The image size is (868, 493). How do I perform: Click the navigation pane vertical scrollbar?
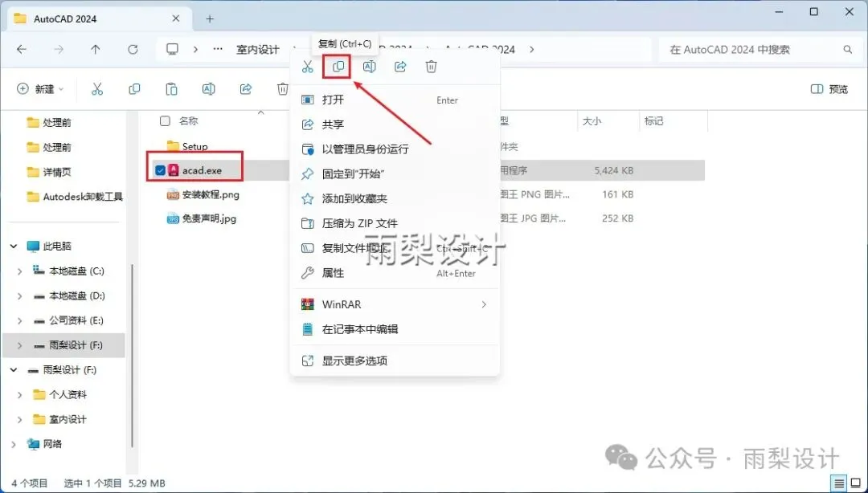tap(132, 354)
